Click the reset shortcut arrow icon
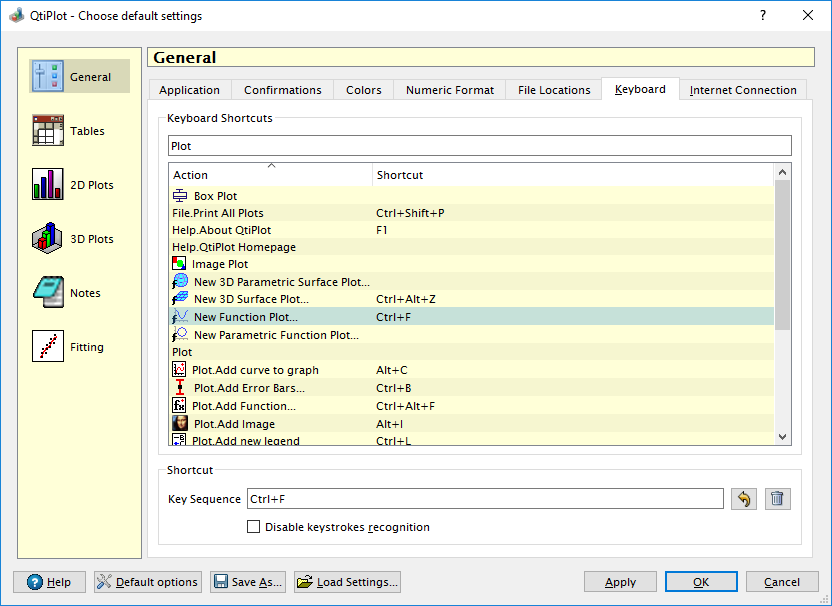The image size is (832, 606). (x=743, y=499)
